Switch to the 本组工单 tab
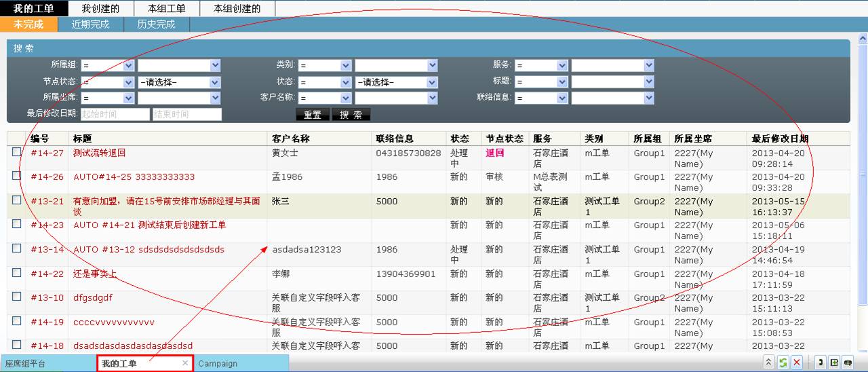Image resolution: width=868 pixels, height=372 pixels. (x=167, y=9)
